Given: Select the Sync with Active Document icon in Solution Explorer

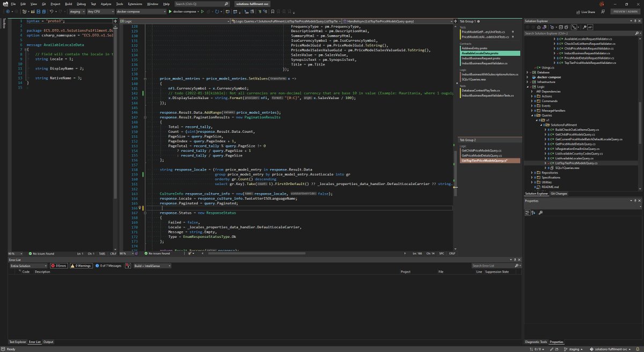Looking at the screenshot, I should [574, 27].
